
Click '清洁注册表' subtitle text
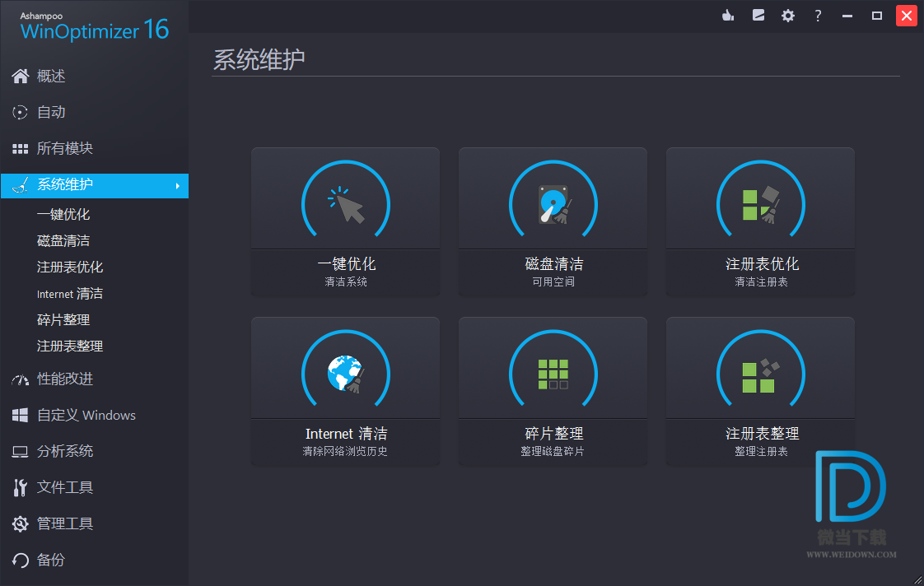[x=762, y=282]
